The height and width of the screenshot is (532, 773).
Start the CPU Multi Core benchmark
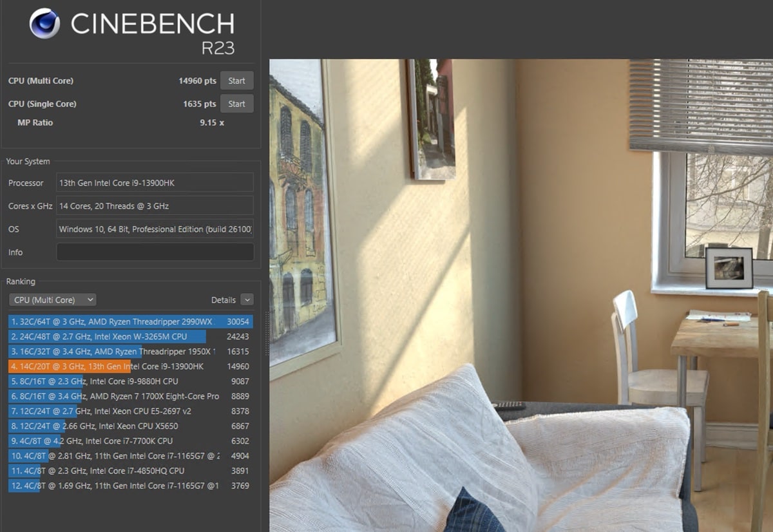pos(236,81)
